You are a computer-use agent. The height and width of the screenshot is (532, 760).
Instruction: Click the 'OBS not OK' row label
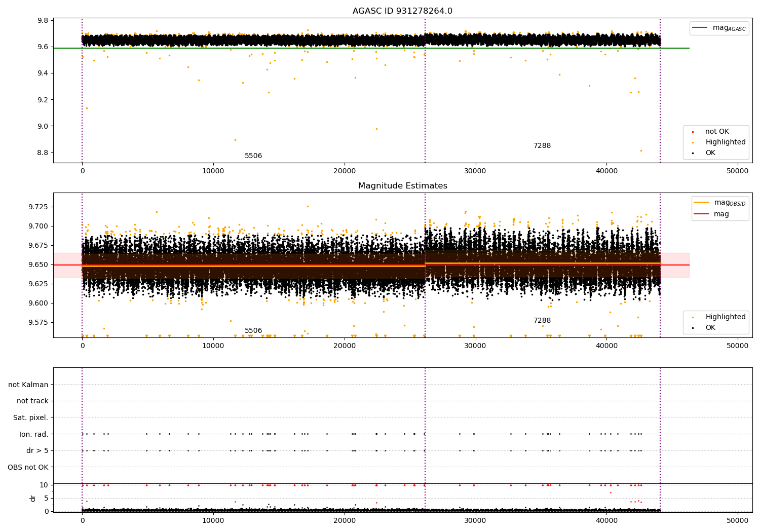coord(28,467)
